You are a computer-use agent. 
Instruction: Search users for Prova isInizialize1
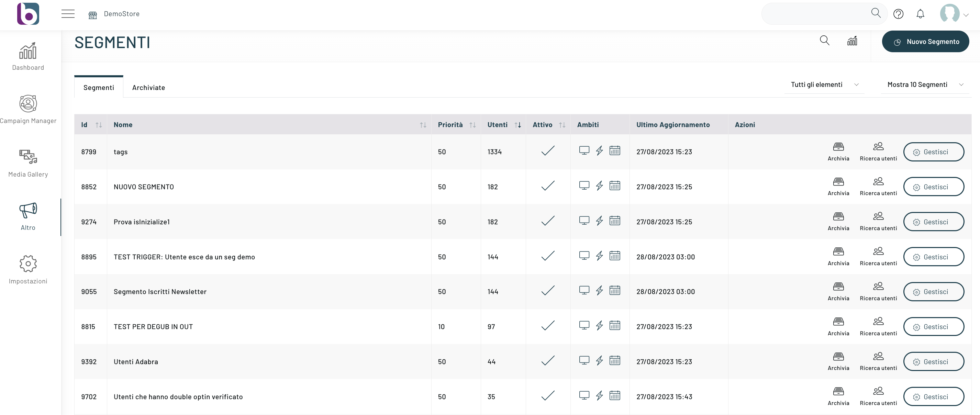(878, 222)
